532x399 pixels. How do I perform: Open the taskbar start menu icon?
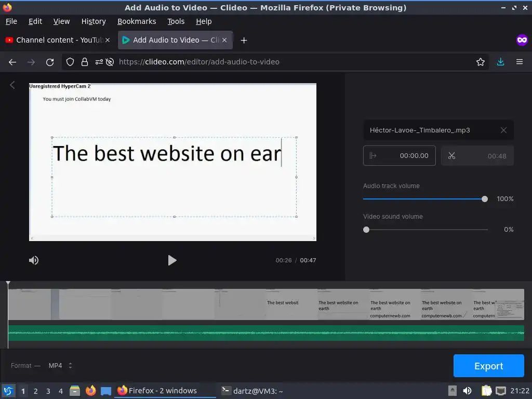8,391
